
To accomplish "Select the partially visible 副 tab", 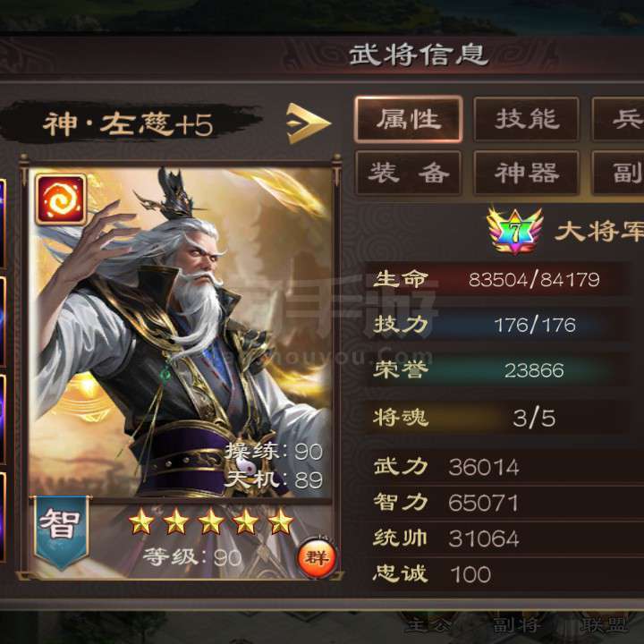I will [618, 173].
